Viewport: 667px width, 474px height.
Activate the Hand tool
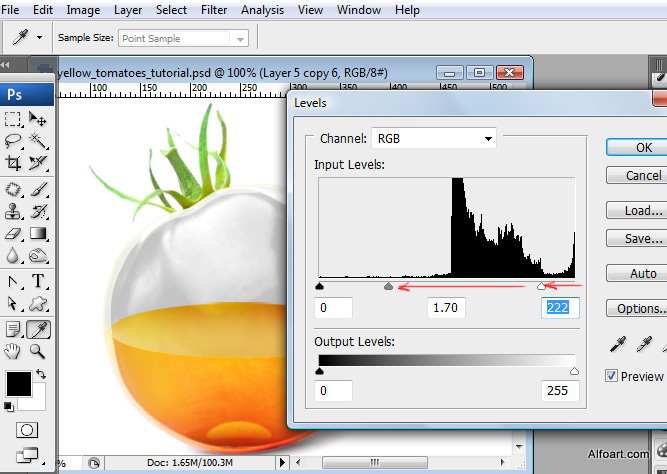click(x=14, y=351)
